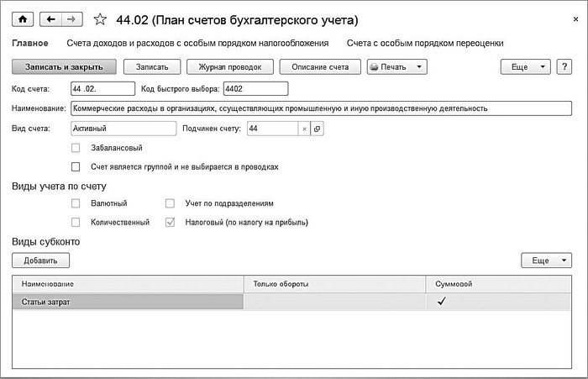Enable the Валютный accounting checkbox
The height and width of the screenshot is (379, 588).
point(76,203)
